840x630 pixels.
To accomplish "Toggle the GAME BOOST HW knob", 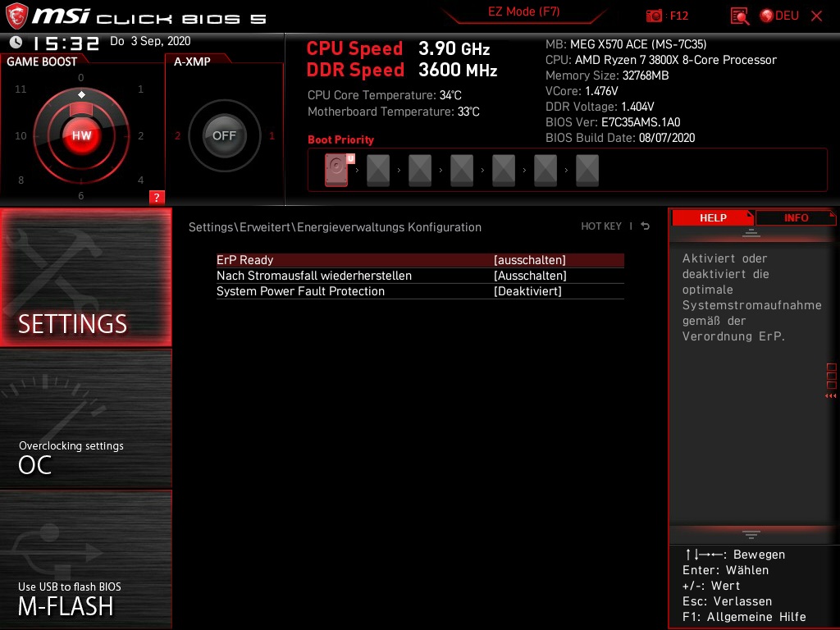I will coord(81,135).
